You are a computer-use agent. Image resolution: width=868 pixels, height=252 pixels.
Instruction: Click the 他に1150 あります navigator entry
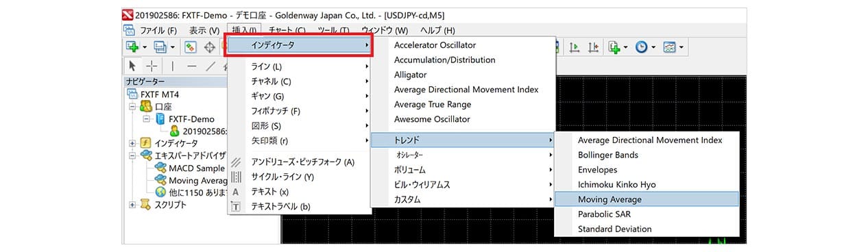[197, 192]
